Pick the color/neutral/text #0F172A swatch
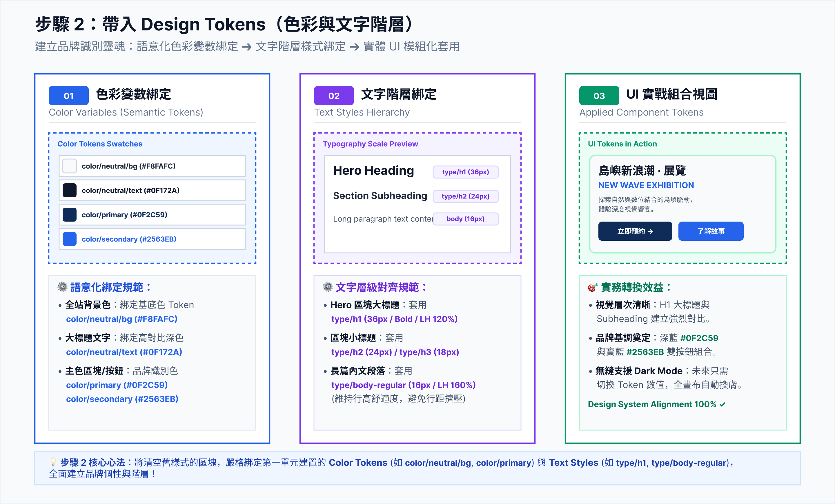 [70, 190]
